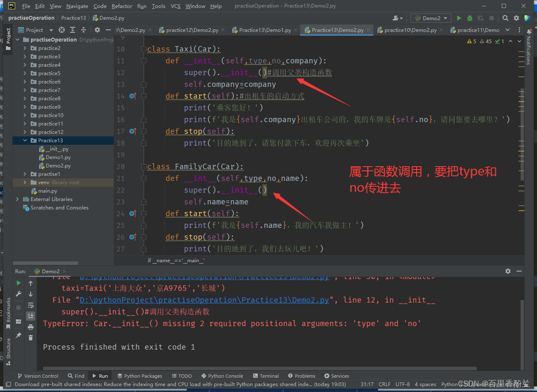Open the Terminal tool window
This screenshot has width=537, height=392.
266,376
